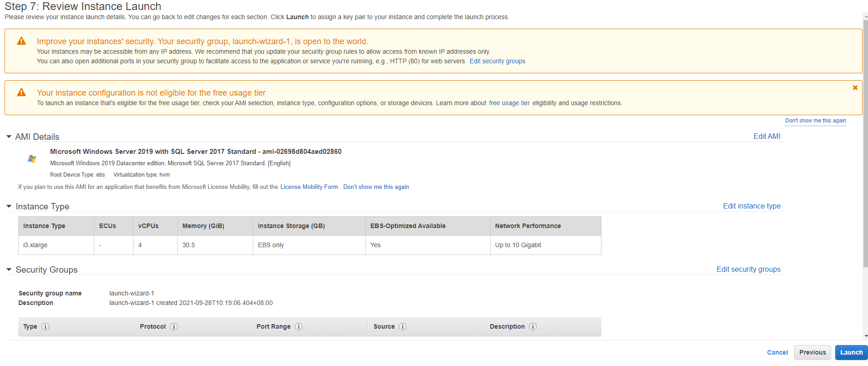
Task: Click the Source column info icon
Action: (402, 326)
